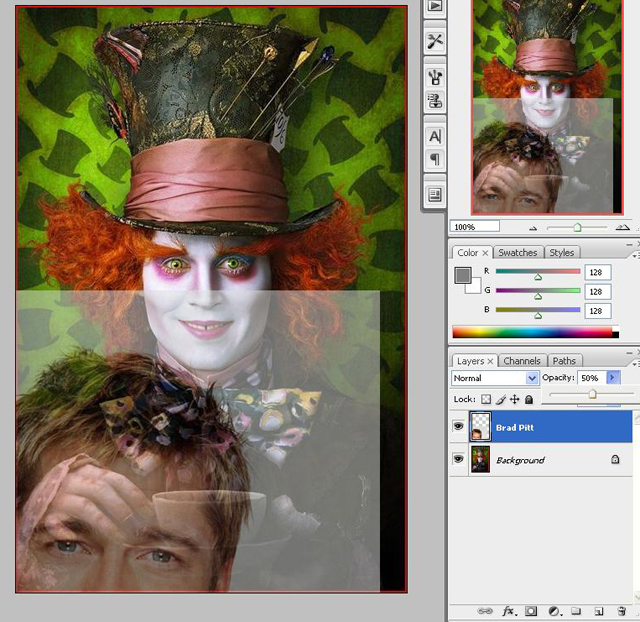The image size is (640, 622).
Task: Click the Navigator 100% zoom field
Action: tap(474, 227)
